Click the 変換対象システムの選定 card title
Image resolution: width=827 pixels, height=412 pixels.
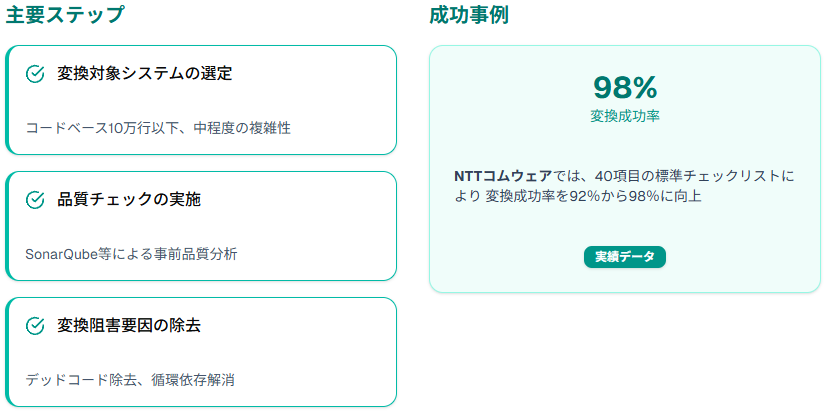[145, 74]
